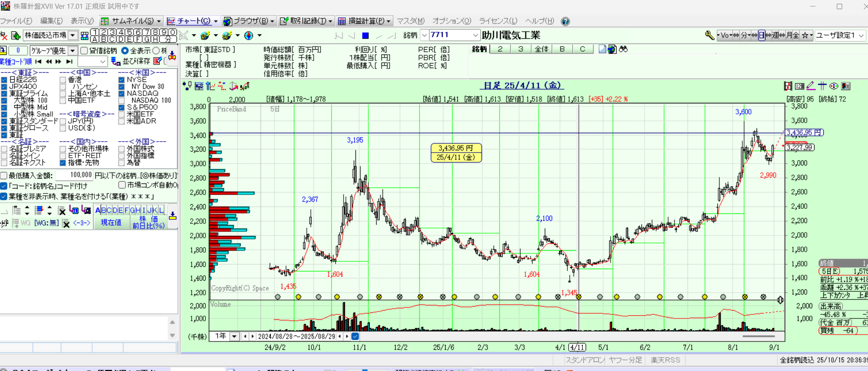Click the 最低購入金額 amount input field
The image size is (868, 371).
point(74,176)
